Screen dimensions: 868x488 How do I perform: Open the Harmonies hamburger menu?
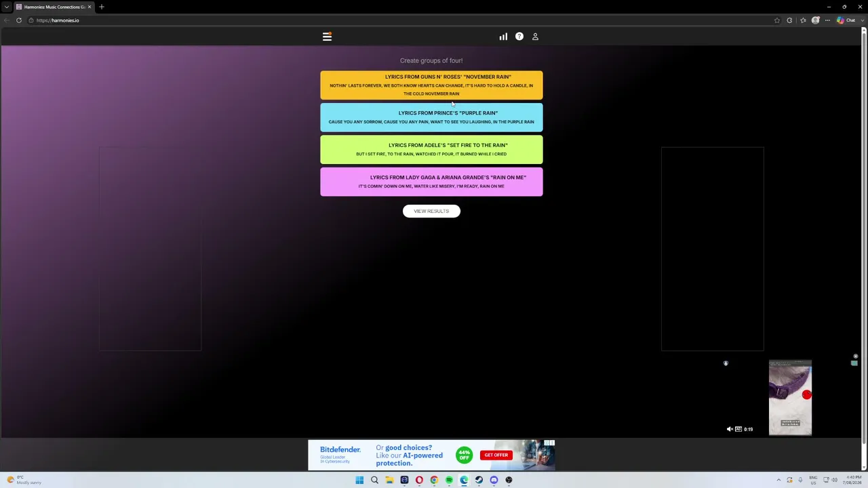coord(327,37)
